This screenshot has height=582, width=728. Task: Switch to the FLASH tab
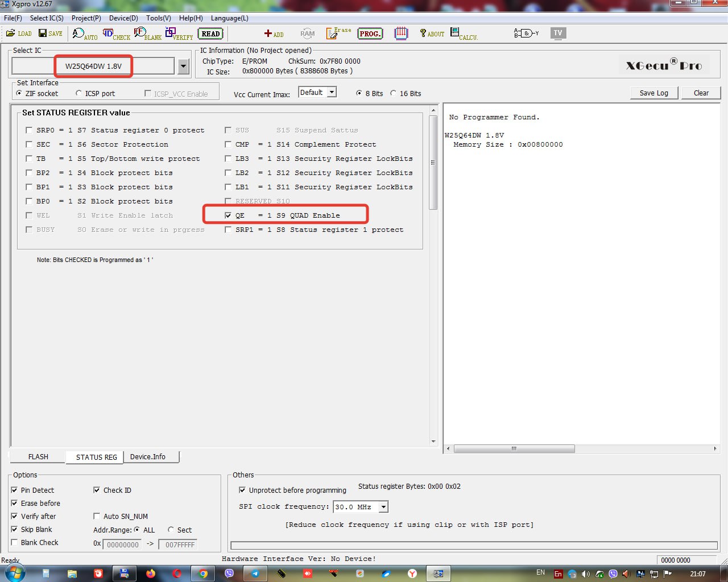coord(38,457)
